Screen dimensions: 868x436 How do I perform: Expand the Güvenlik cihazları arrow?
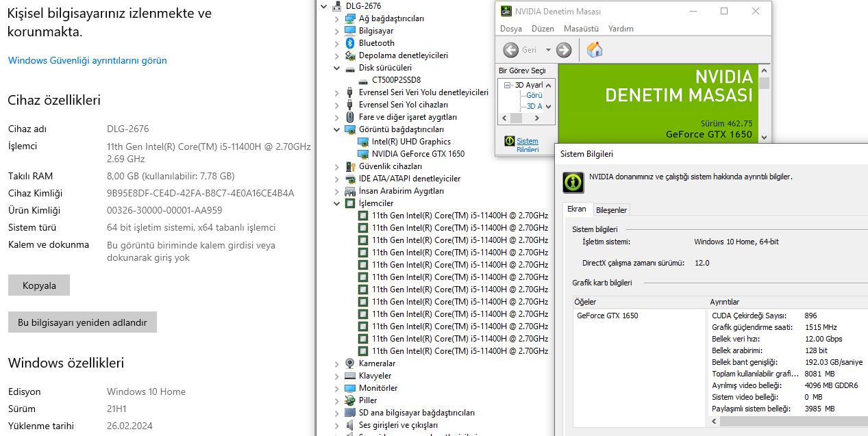pyautogui.click(x=336, y=166)
